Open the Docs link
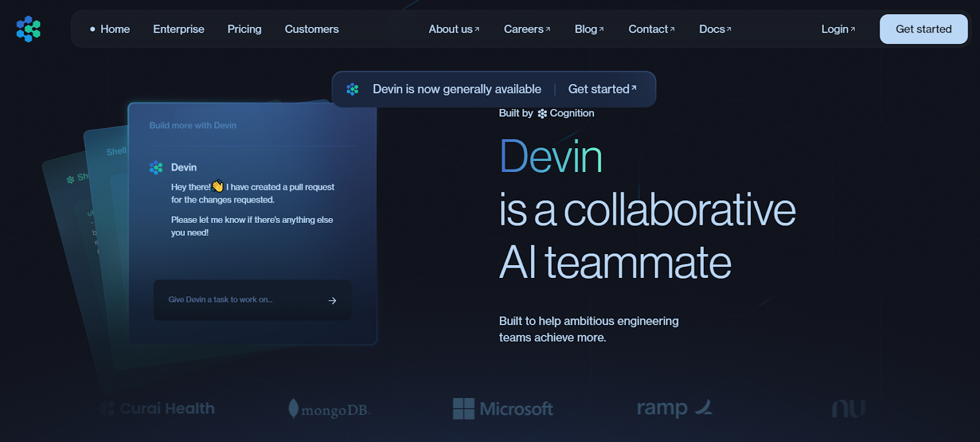The height and width of the screenshot is (442, 980). 715,29
